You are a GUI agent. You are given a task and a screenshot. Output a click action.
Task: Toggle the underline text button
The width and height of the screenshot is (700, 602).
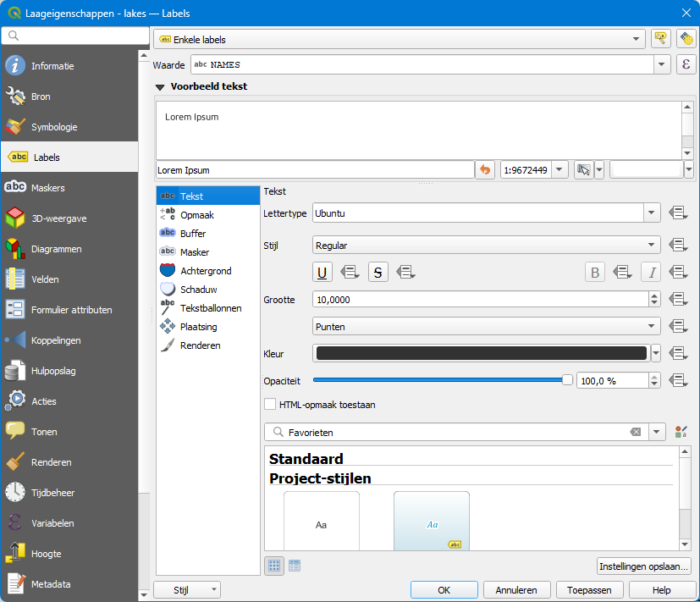point(322,272)
